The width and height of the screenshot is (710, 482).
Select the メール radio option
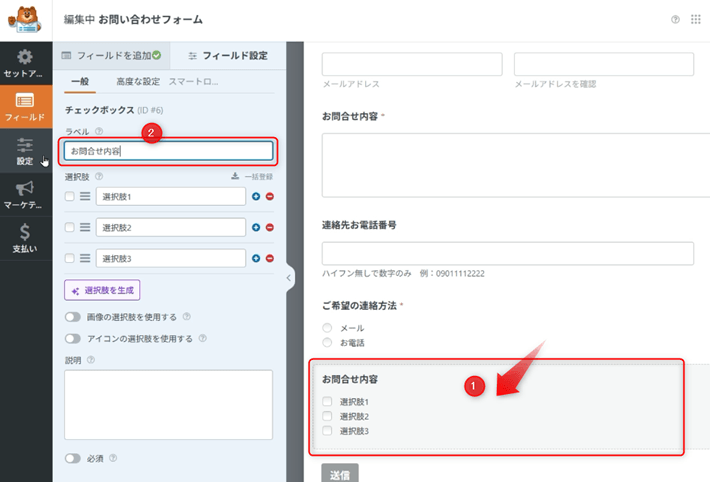tap(327, 328)
